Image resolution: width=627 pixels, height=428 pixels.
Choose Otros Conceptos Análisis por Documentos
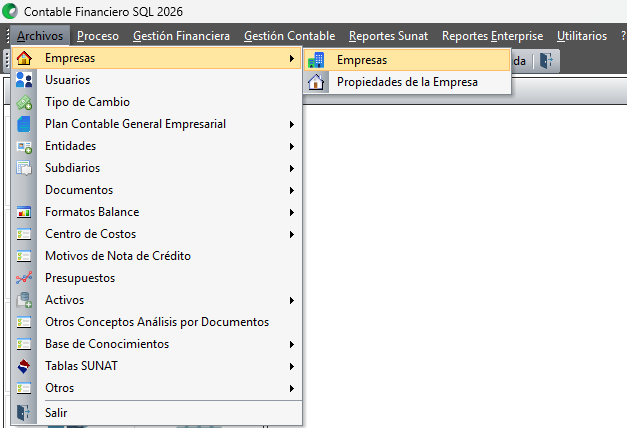coord(157,322)
